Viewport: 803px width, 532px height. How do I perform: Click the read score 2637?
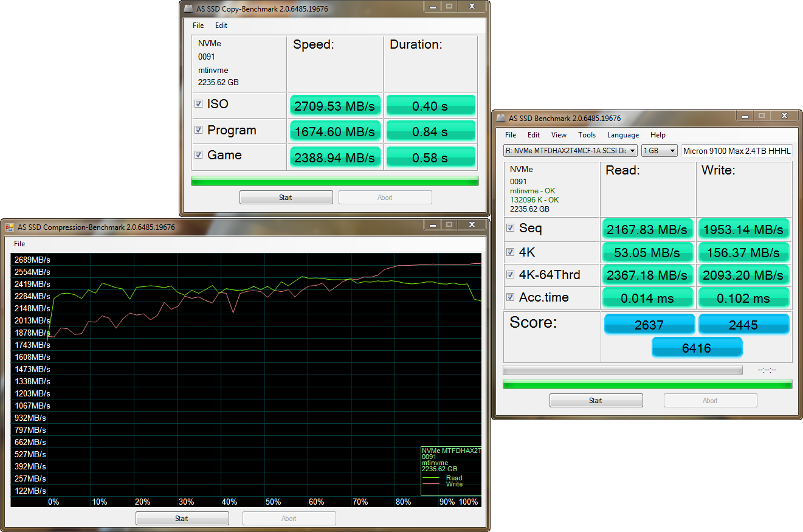649,325
